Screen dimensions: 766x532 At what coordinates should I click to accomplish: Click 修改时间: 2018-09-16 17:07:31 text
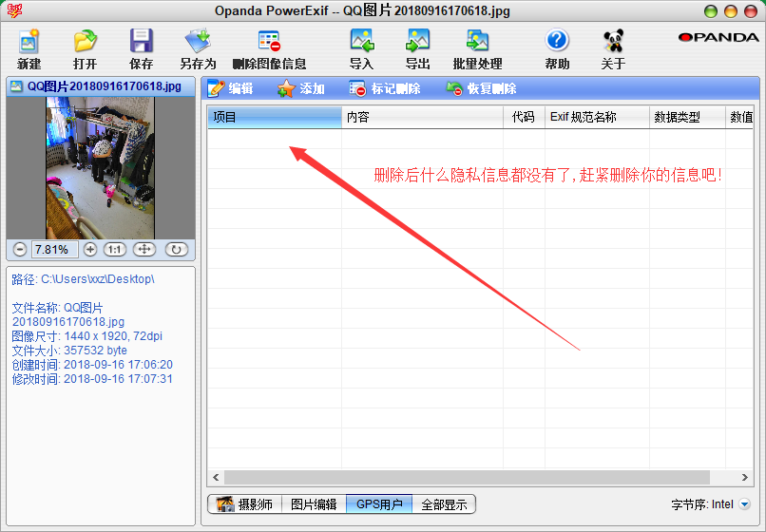pos(92,379)
